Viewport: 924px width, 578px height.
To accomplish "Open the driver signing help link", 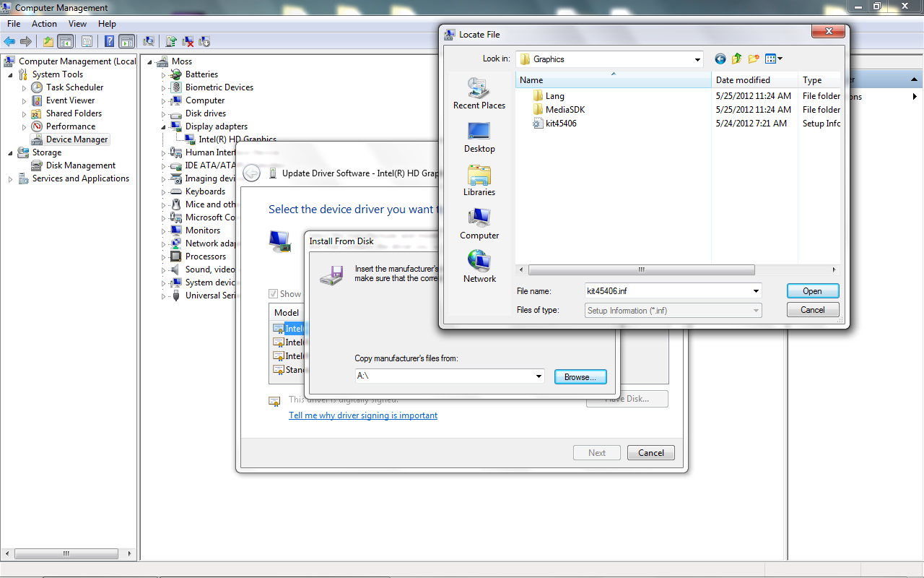I will tap(363, 415).
